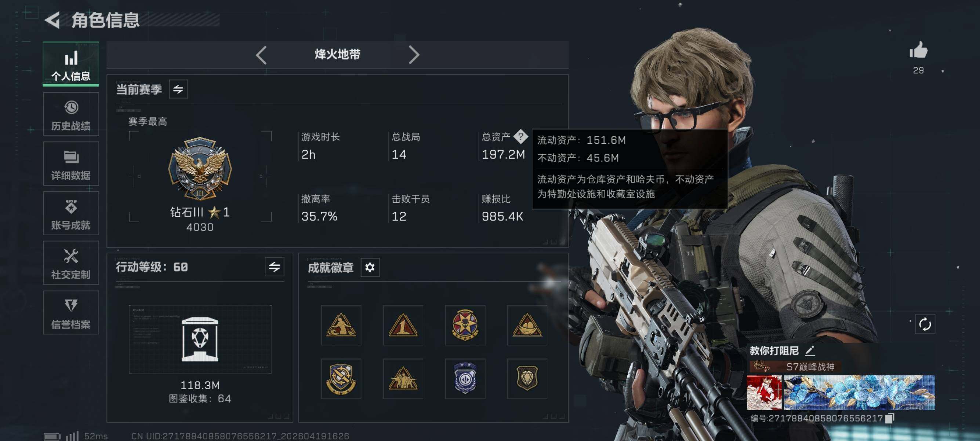Click the question mark next to 总资产
The image size is (980, 441).
pyautogui.click(x=520, y=136)
